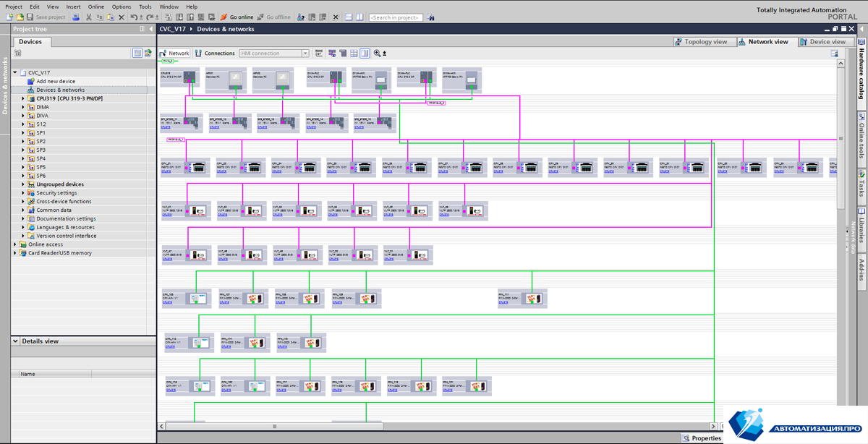The height and width of the screenshot is (444, 868).
Task: Click the Undo arrow icon
Action: click(x=135, y=17)
